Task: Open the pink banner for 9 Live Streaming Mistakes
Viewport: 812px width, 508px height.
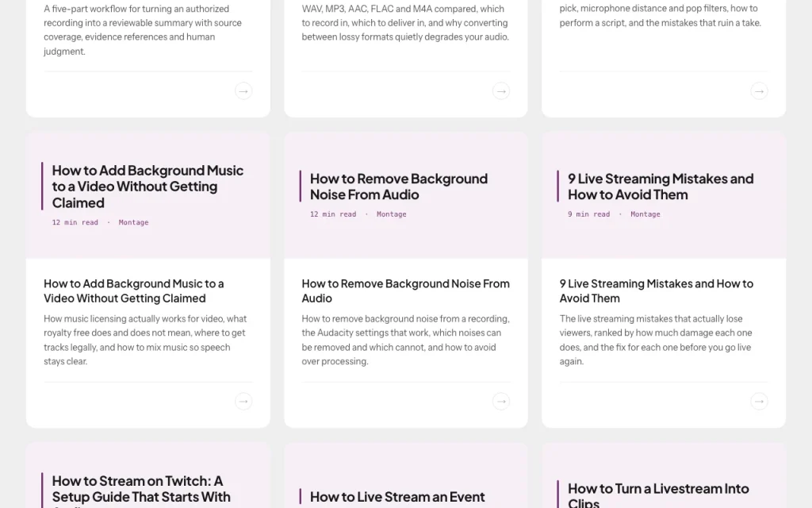Action: pos(664,195)
